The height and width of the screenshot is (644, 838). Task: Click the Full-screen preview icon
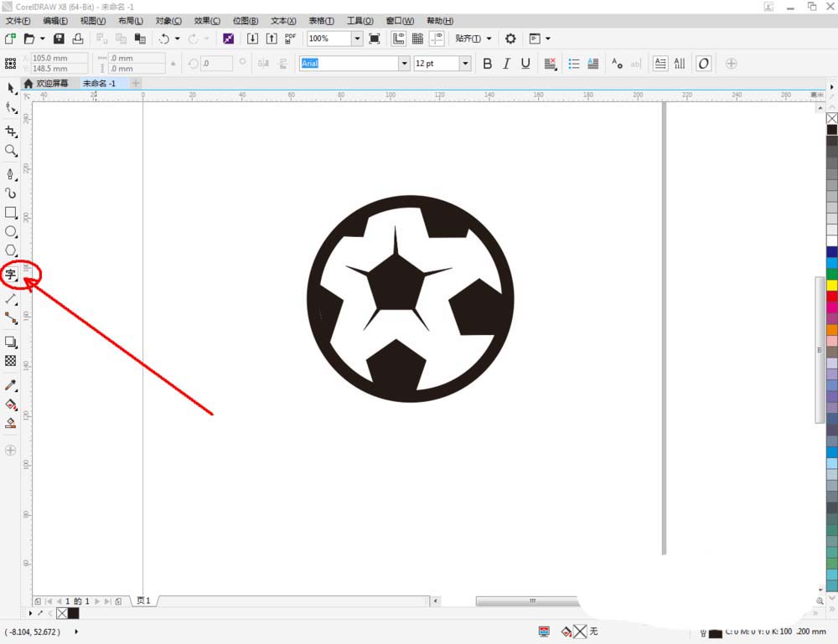coord(375,39)
